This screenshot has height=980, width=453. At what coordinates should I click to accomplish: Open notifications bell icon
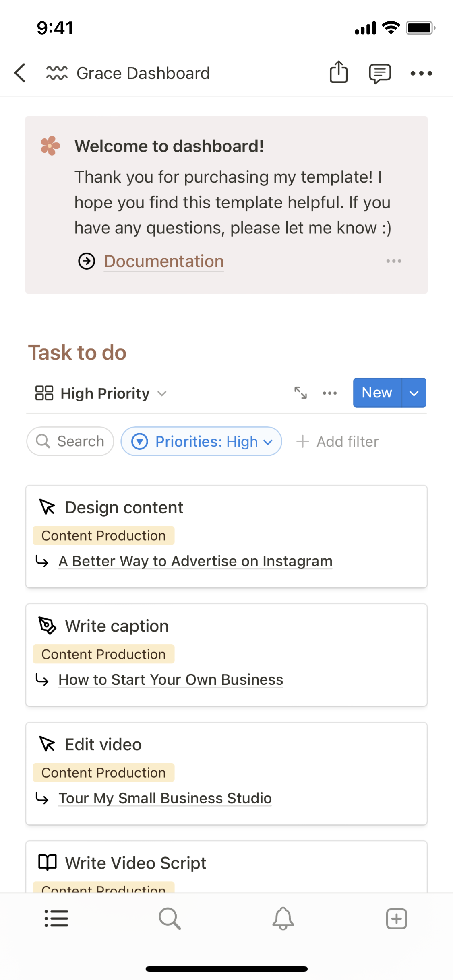point(283,919)
